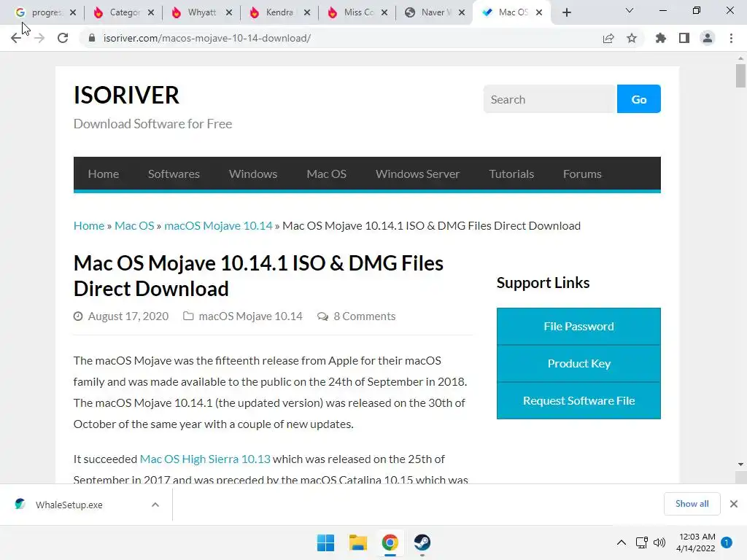Close the 'Naver' tab
The height and width of the screenshot is (560, 747).
pos(462,12)
